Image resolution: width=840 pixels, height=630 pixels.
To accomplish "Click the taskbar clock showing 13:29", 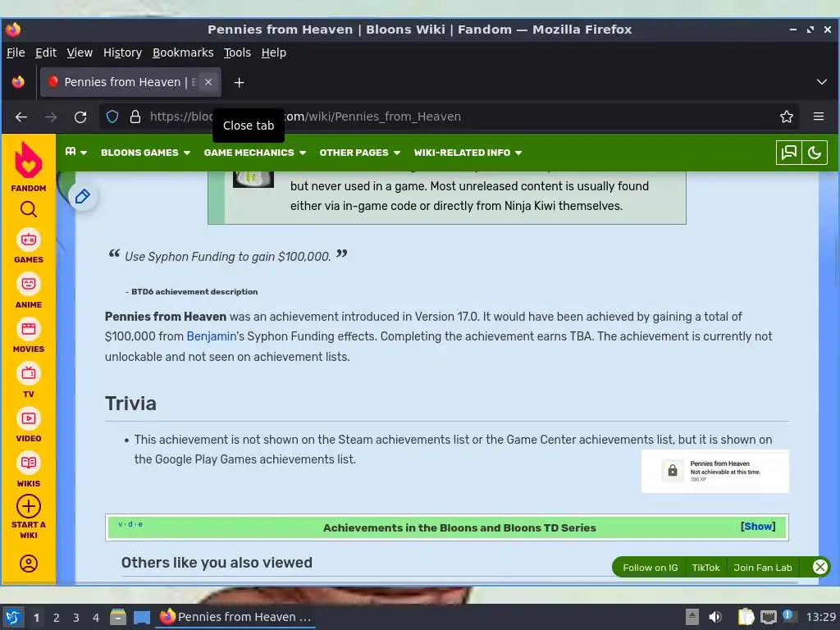I will [820, 617].
